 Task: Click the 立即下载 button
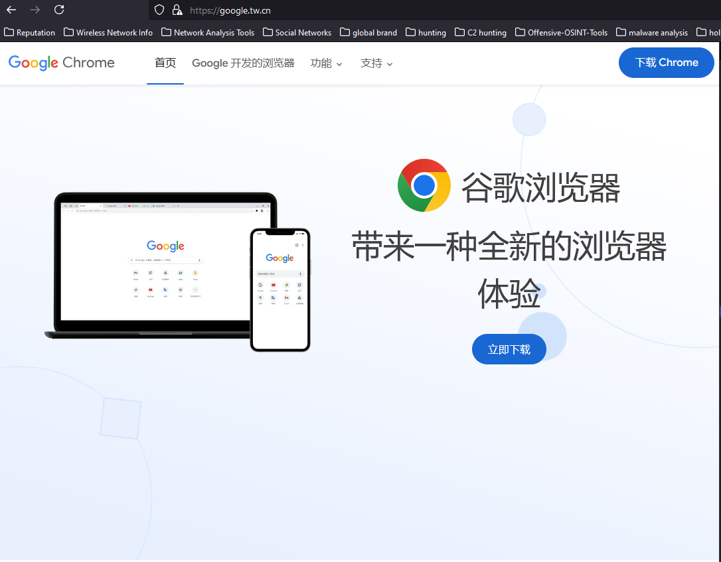click(x=509, y=349)
